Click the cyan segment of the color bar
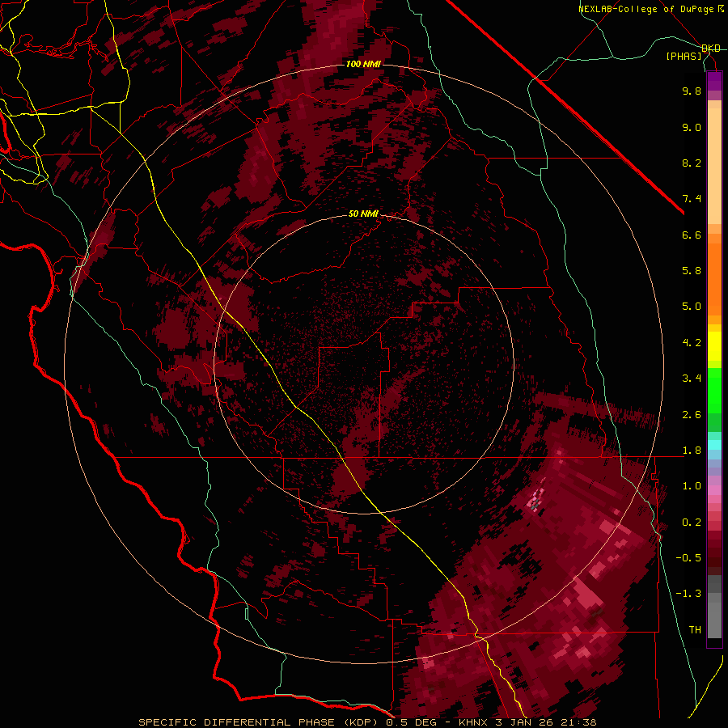This screenshot has height=728, width=728. (714, 445)
